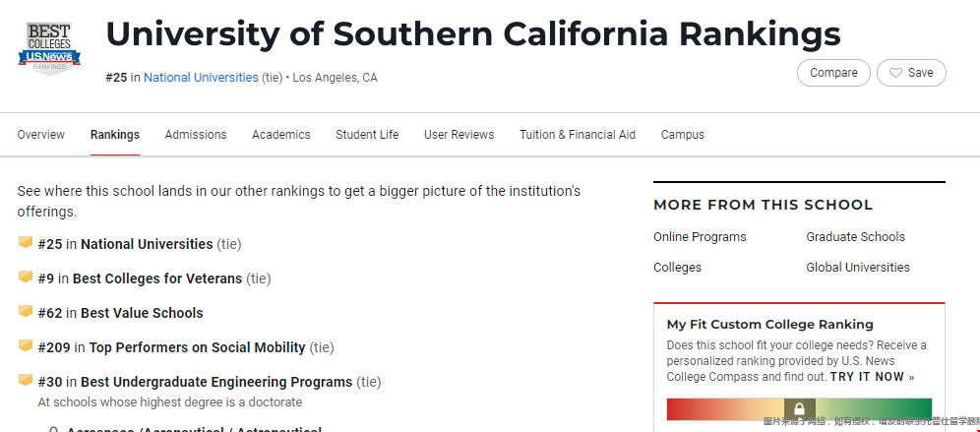Open the Graduate Schools link
Viewport: 980px width, 432px height.
click(855, 237)
